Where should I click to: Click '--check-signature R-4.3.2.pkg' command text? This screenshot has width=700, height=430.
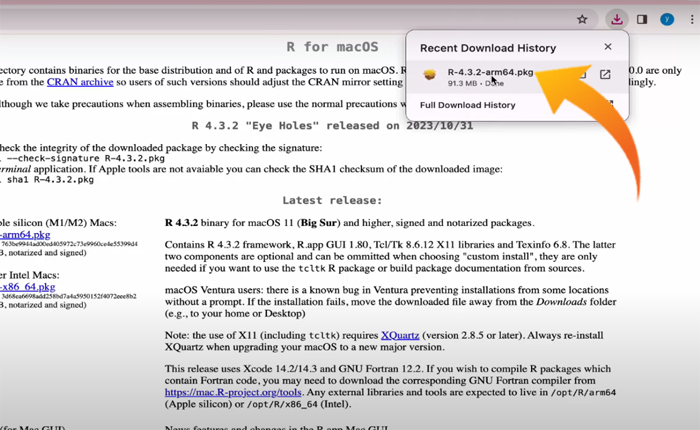[85, 159]
